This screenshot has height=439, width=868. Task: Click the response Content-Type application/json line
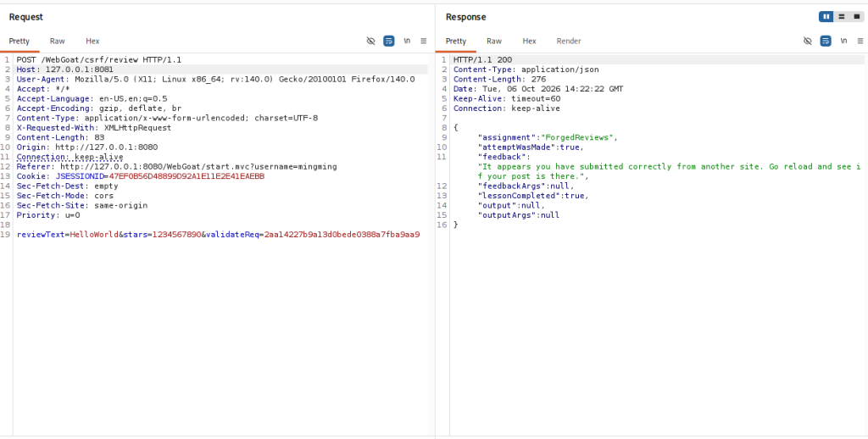tap(526, 69)
